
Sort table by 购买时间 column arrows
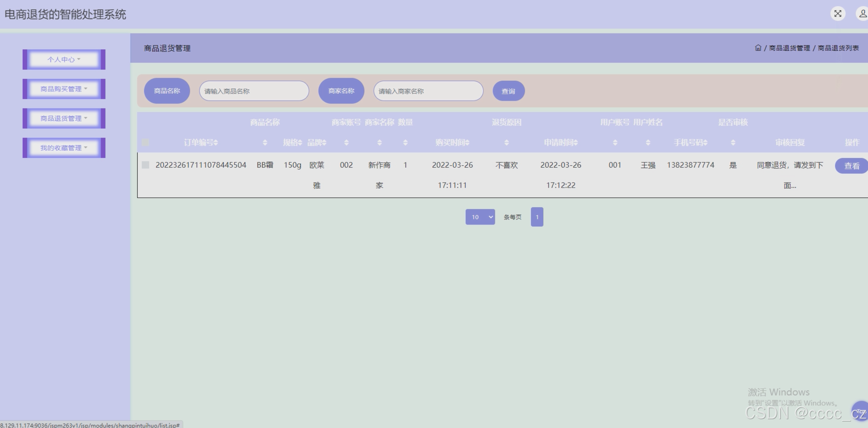(467, 143)
